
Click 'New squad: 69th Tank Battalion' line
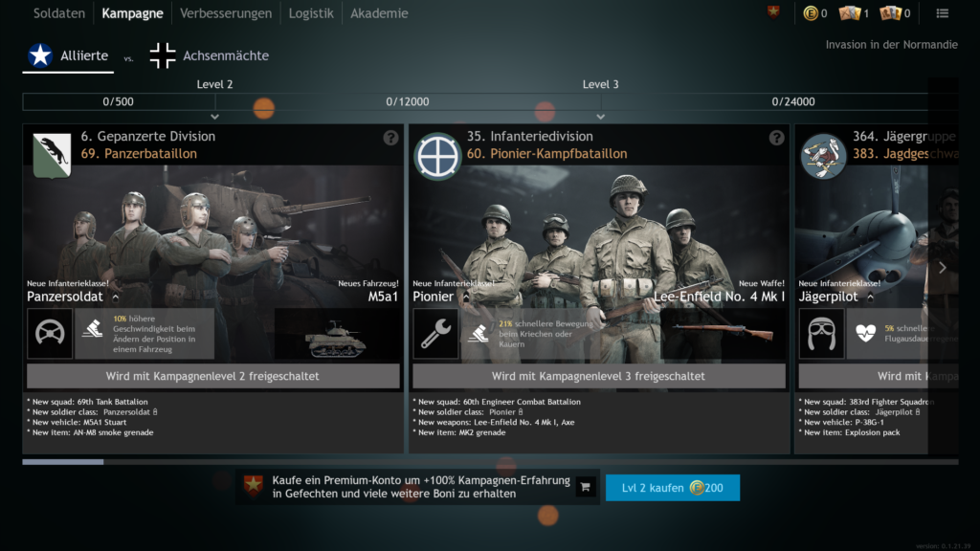point(87,402)
